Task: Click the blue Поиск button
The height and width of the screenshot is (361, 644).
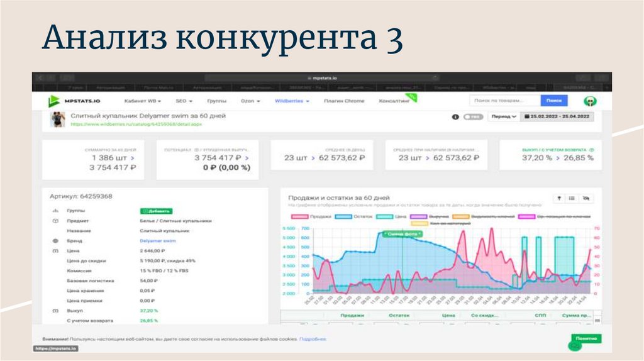Action: [x=554, y=101]
